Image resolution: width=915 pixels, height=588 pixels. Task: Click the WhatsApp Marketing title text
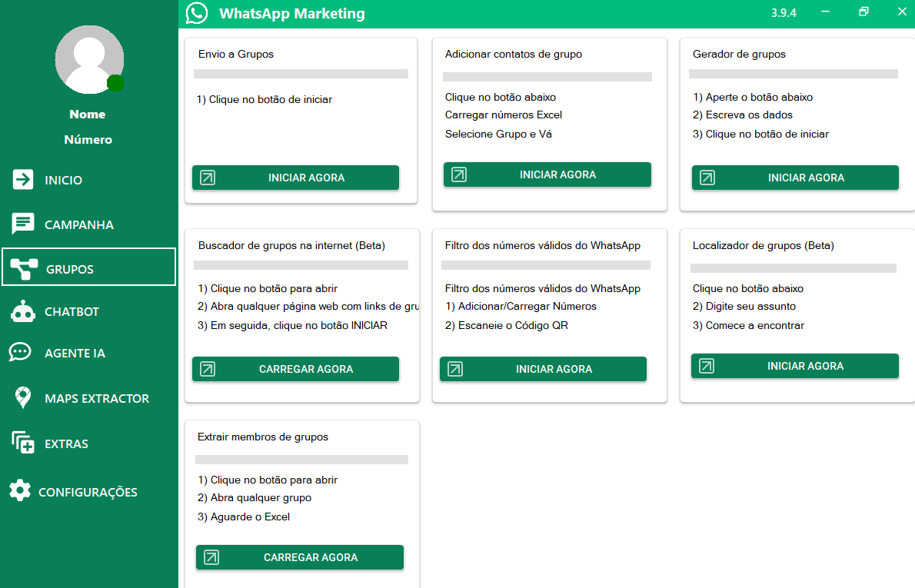coord(291,13)
